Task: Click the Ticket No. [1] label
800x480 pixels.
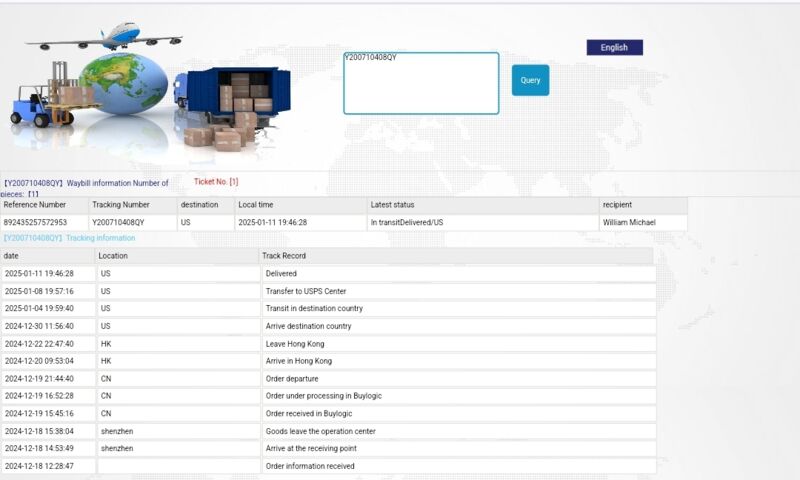Action: 216,182
